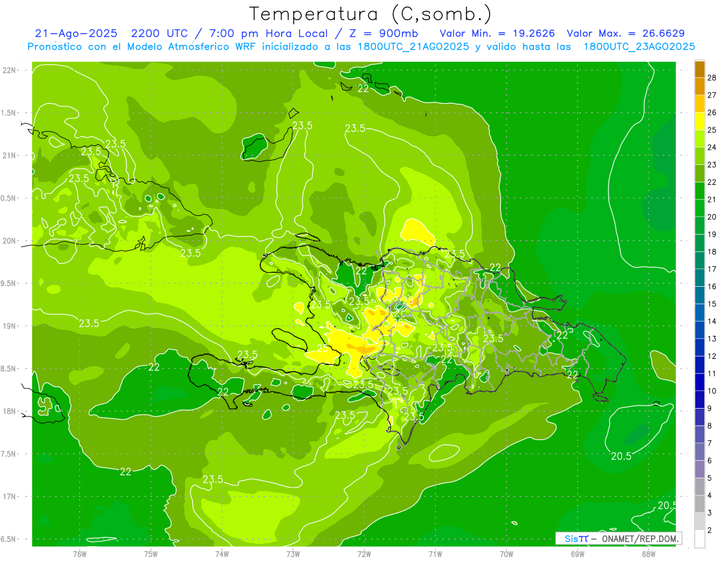
Task: Click the '6.5N' latitude axis label
Action: [x=8, y=539]
